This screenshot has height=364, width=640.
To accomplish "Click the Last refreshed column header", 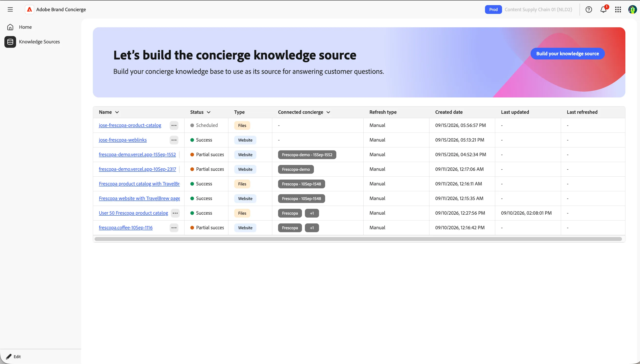I will [x=582, y=112].
